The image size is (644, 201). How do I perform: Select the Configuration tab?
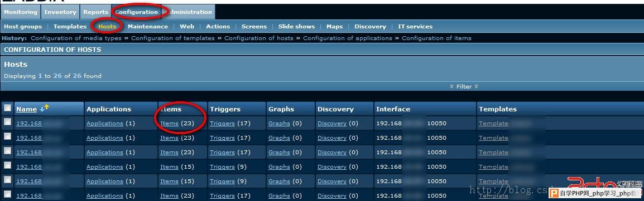coord(136,12)
